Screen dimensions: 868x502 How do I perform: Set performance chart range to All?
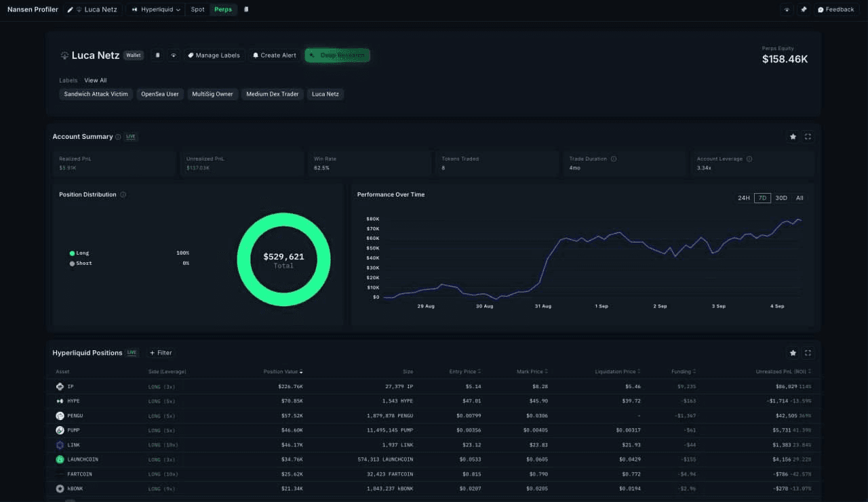click(800, 198)
